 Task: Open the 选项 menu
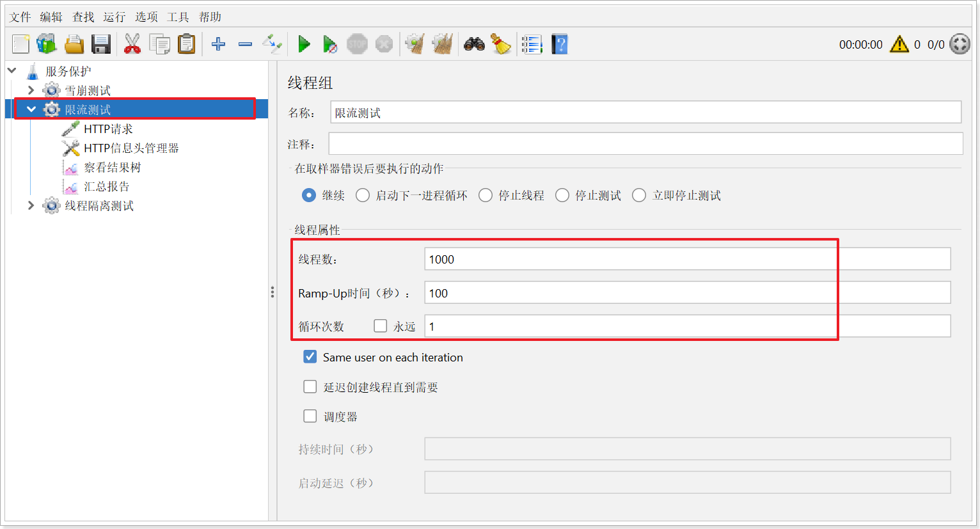coord(146,17)
